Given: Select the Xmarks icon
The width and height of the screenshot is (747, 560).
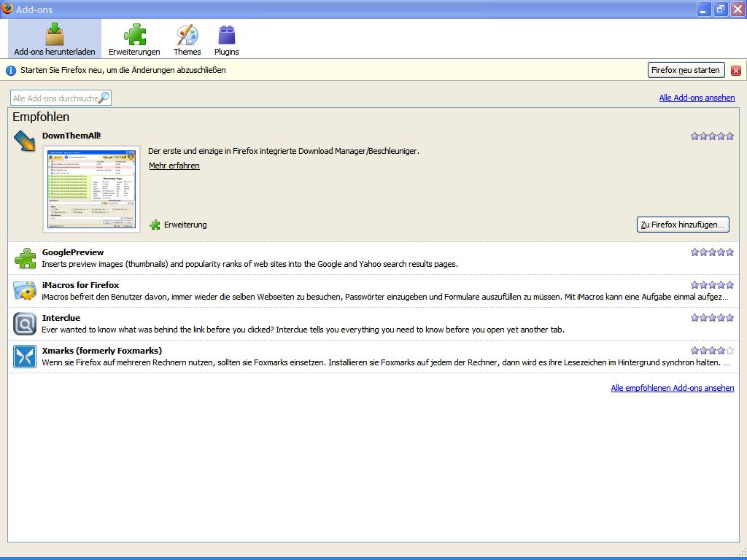Looking at the screenshot, I should click(x=25, y=357).
